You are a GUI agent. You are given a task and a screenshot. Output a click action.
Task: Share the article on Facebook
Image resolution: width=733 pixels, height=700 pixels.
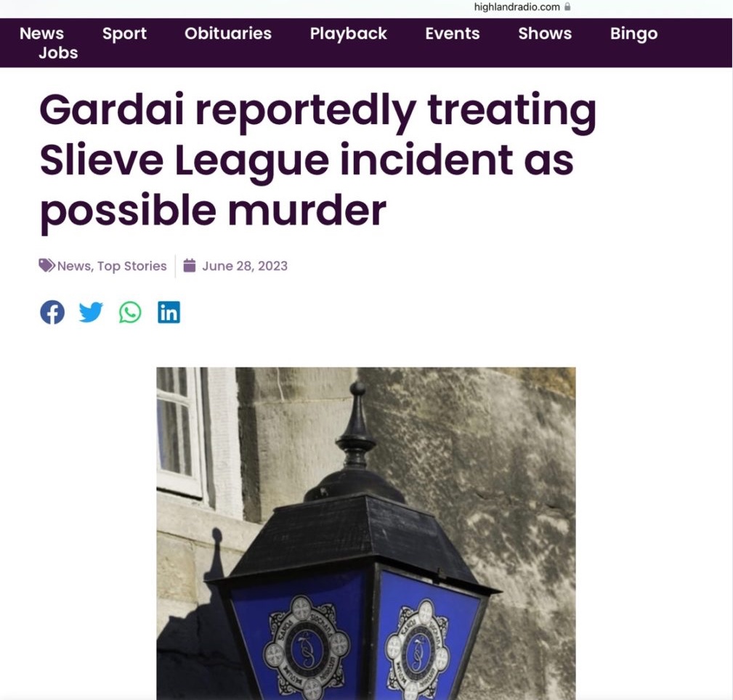[x=52, y=312]
